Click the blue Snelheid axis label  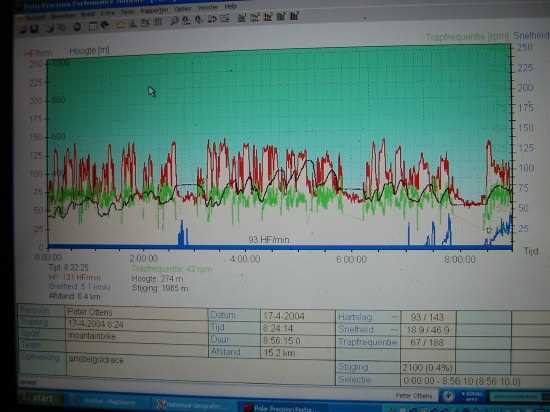[x=530, y=36]
